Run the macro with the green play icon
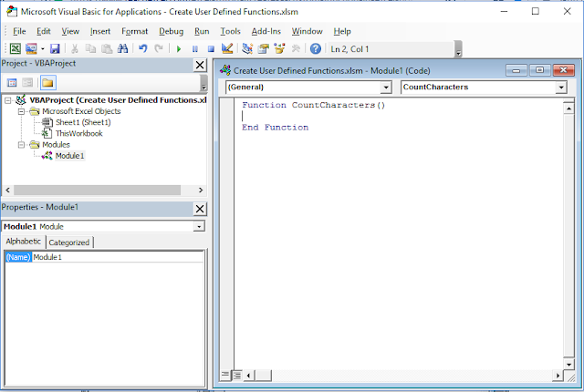This screenshot has width=584, height=392. 179,48
